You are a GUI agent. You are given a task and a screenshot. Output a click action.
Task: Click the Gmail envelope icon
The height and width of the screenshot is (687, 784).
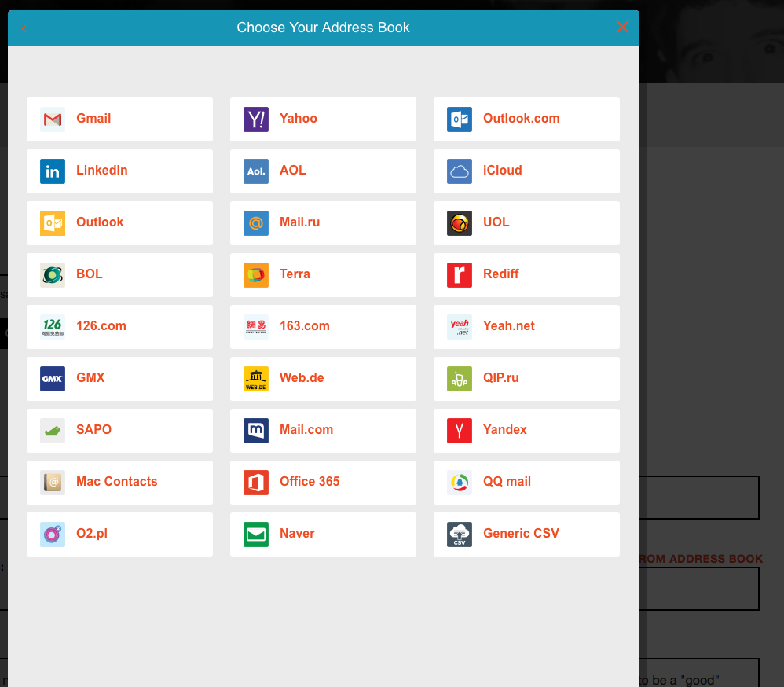point(53,119)
